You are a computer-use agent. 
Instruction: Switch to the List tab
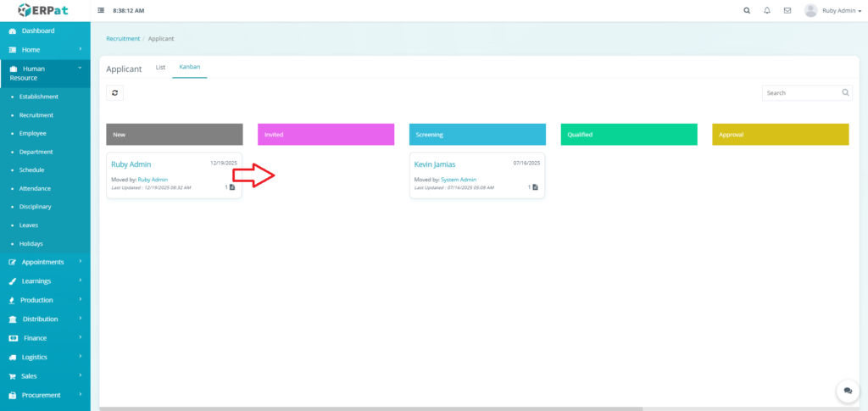tap(160, 67)
